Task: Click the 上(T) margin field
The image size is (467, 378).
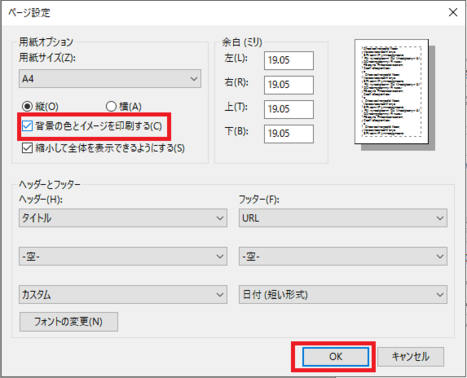Action: point(289,109)
